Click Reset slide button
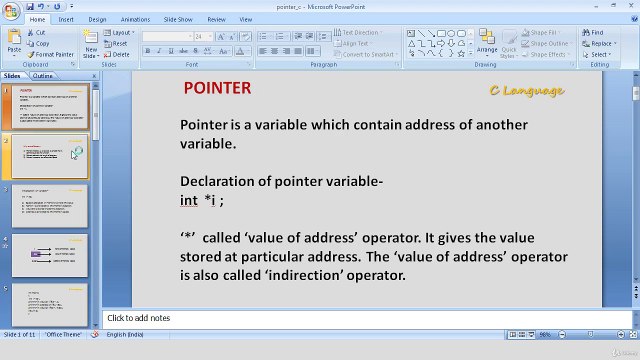 tap(116, 43)
